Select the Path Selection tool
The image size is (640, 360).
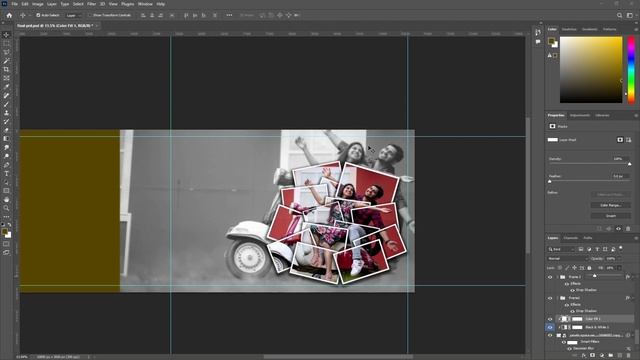[x=6, y=182]
